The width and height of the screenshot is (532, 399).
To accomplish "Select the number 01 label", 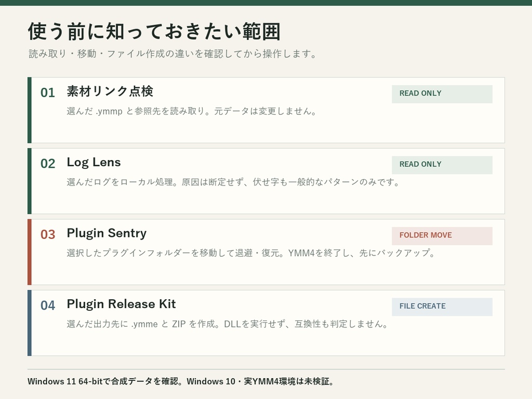I will [48, 92].
